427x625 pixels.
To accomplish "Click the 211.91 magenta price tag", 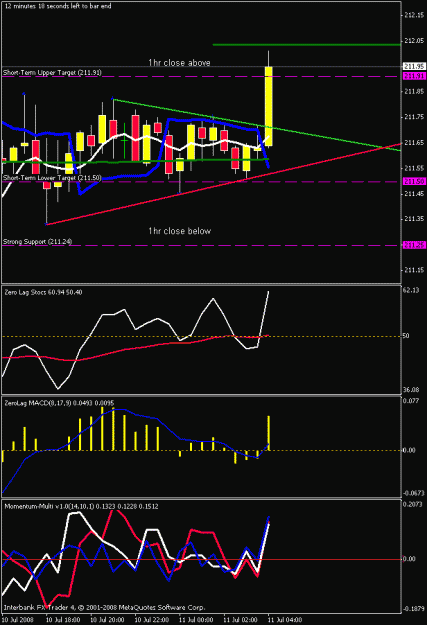I will point(414,76).
